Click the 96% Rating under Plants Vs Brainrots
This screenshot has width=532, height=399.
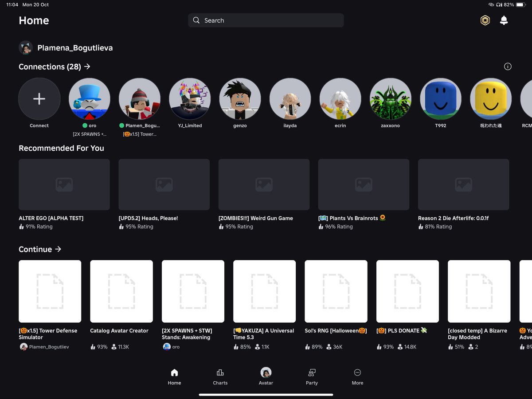click(339, 227)
